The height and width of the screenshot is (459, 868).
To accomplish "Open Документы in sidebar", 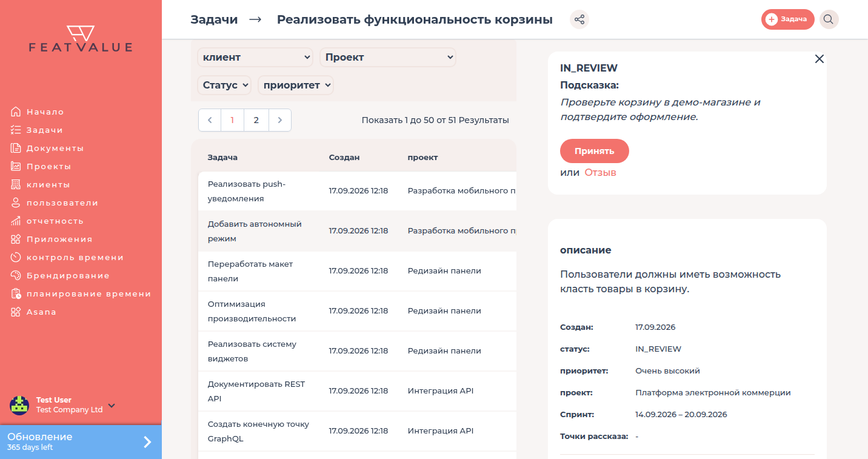I will click(55, 148).
